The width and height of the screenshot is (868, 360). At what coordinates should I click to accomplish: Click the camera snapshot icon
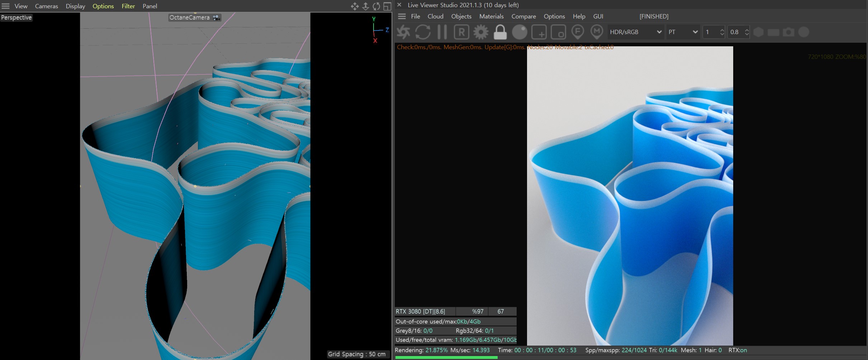[788, 32]
